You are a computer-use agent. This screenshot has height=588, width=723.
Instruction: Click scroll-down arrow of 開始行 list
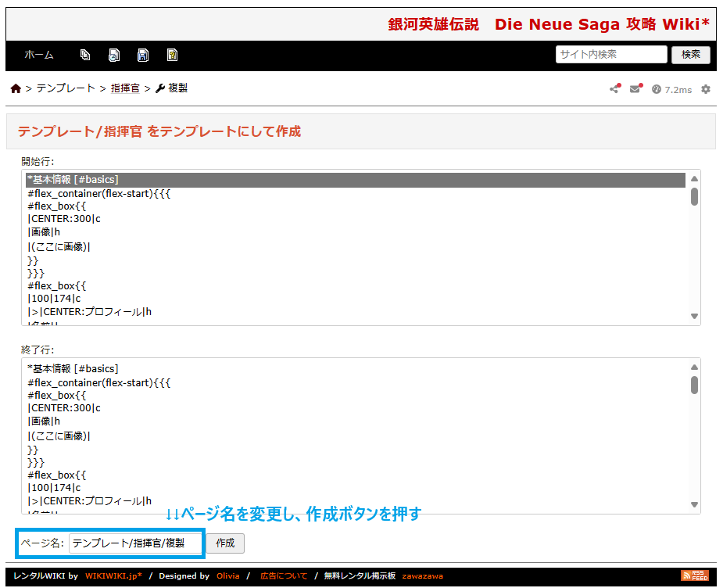pyautogui.click(x=694, y=317)
